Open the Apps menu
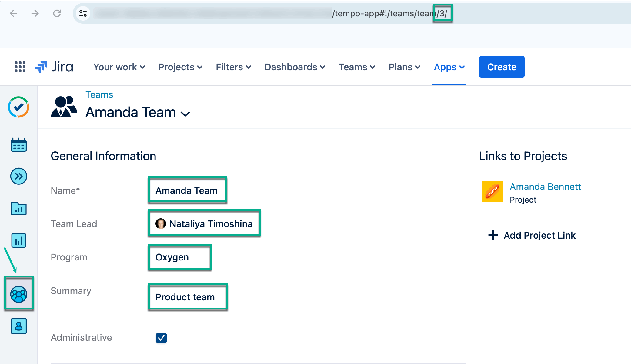Screen dimensions: 631x364 coord(449,67)
